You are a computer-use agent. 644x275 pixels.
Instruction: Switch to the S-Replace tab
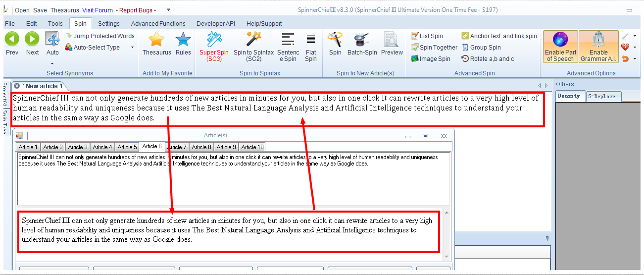pos(601,97)
